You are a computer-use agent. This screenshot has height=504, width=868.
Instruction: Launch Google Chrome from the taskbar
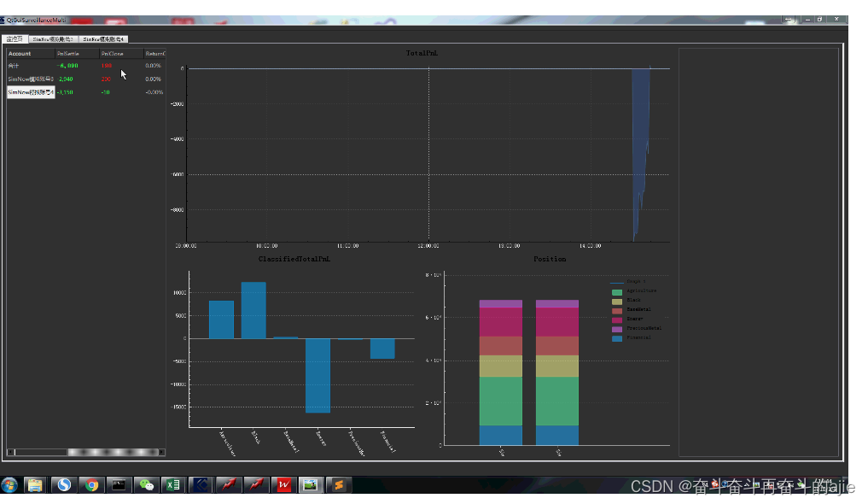tap(91, 485)
